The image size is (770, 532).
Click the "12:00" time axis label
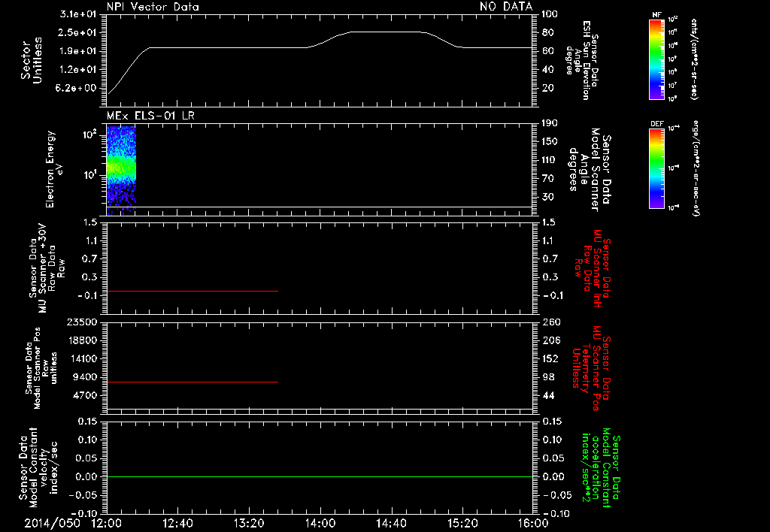point(106,523)
